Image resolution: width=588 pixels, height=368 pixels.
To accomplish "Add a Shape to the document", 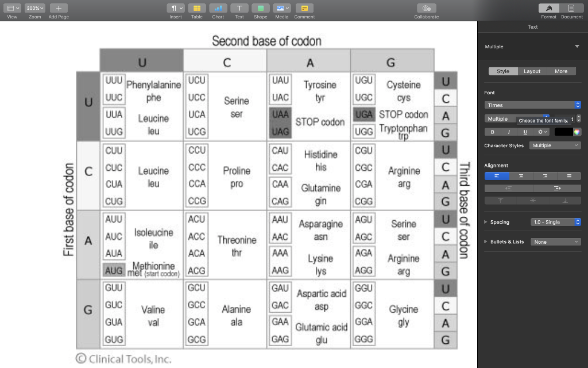I will pos(260,8).
